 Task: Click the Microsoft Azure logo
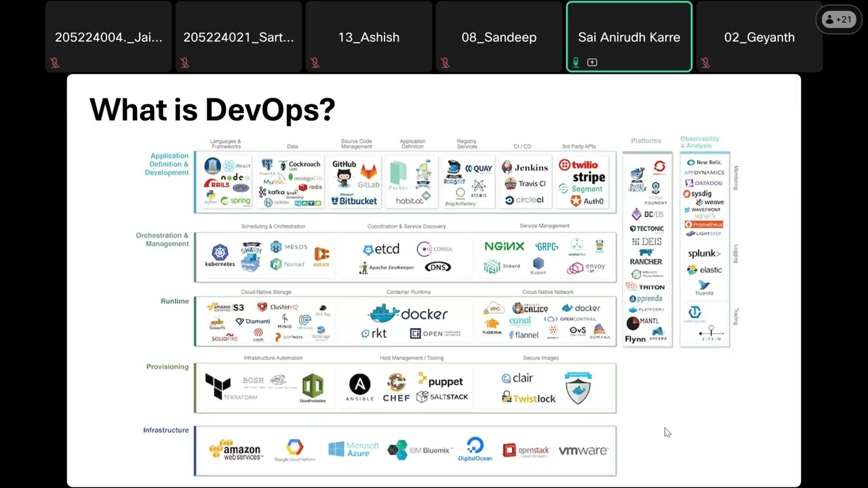tap(353, 449)
